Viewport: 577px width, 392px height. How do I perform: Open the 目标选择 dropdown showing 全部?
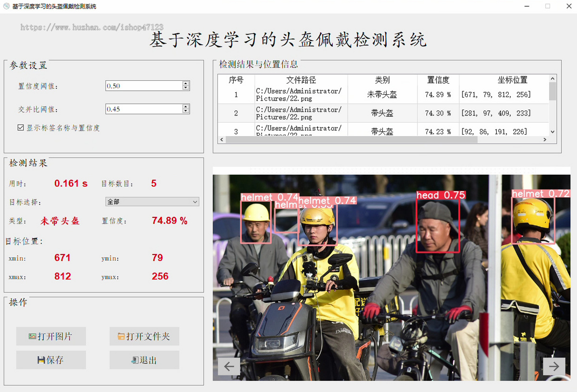[152, 202]
